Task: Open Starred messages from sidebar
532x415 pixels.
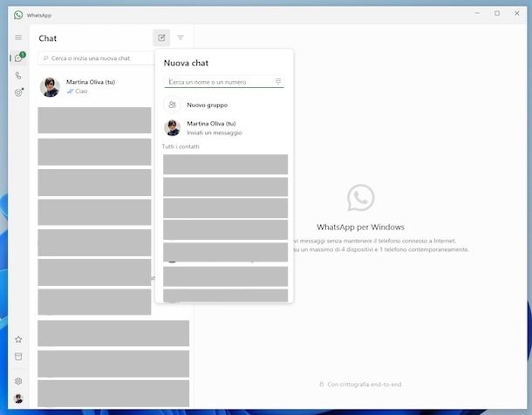Action: pyautogui.click(x=18, y=339)
